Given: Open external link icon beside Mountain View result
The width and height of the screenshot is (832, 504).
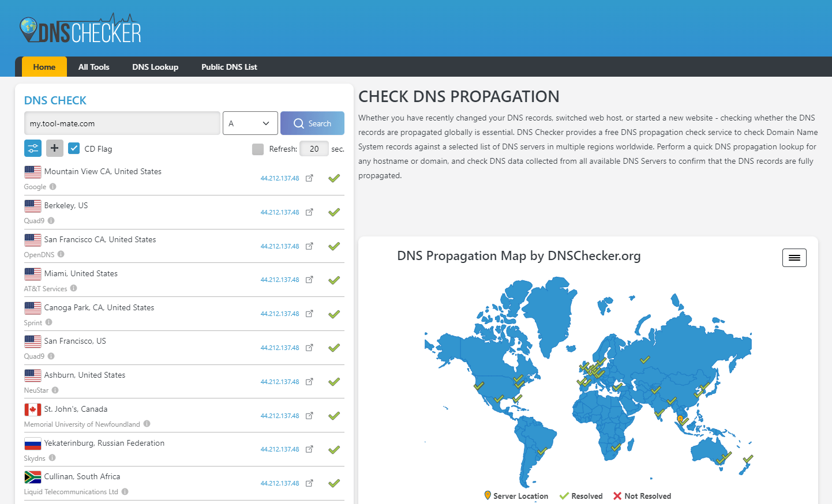Looking at the screenshot, I should [309, 178].
